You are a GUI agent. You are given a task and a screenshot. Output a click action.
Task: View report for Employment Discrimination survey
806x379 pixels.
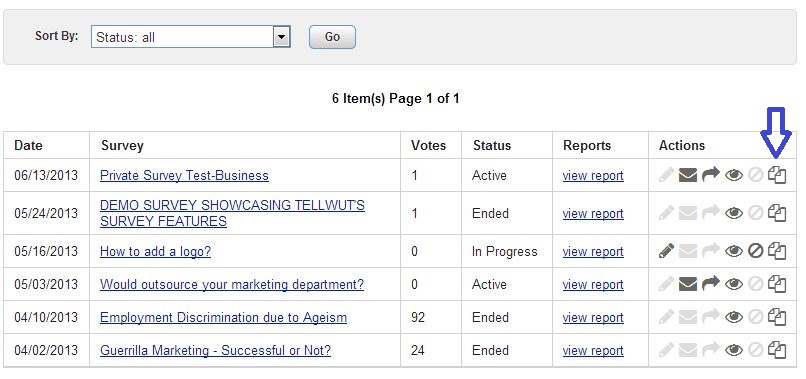point(593,317)
